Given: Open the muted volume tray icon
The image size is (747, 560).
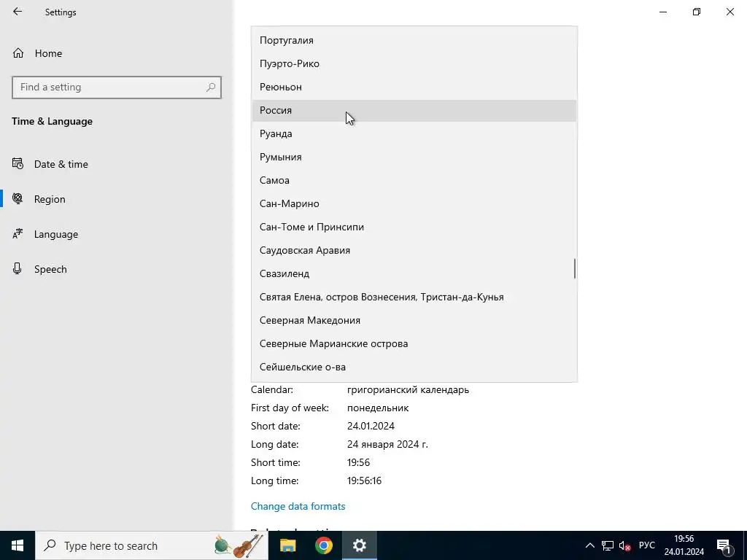Looking at the screenshot, I should [624, 545].
